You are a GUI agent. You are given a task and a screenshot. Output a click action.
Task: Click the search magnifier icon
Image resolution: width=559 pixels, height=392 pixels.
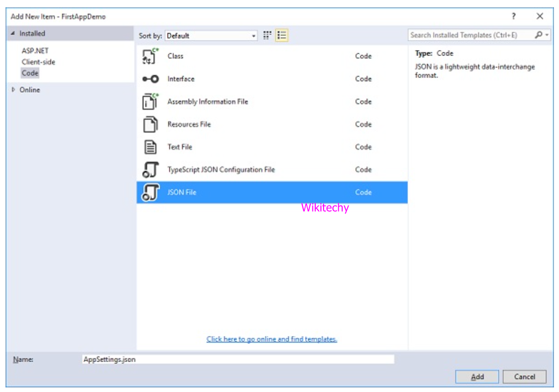[539, 35]
